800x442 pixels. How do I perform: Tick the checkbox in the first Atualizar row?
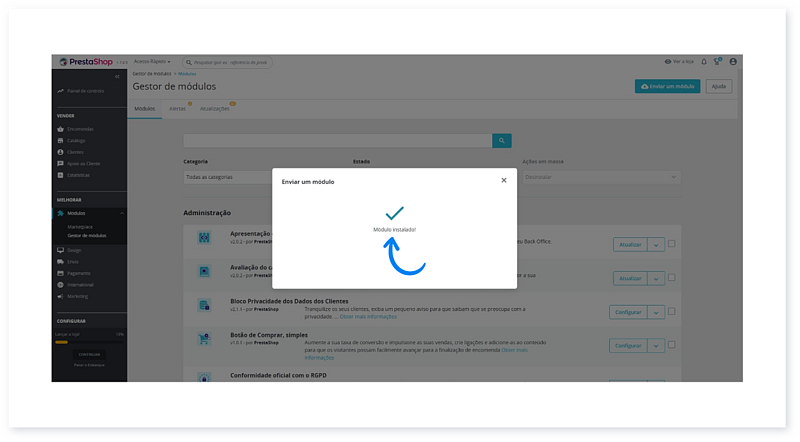[x=671, y=243]
